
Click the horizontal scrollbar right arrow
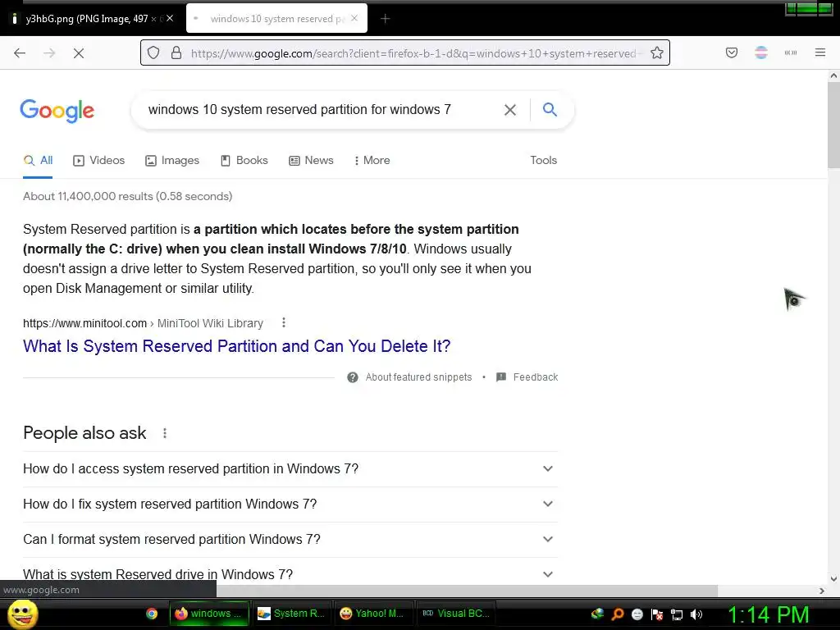[x=822, y=591]
